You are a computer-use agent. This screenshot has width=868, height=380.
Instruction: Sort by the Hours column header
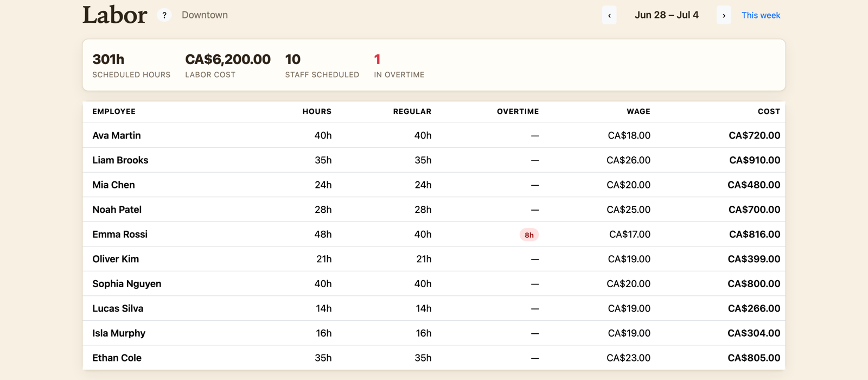coord(317,111)
